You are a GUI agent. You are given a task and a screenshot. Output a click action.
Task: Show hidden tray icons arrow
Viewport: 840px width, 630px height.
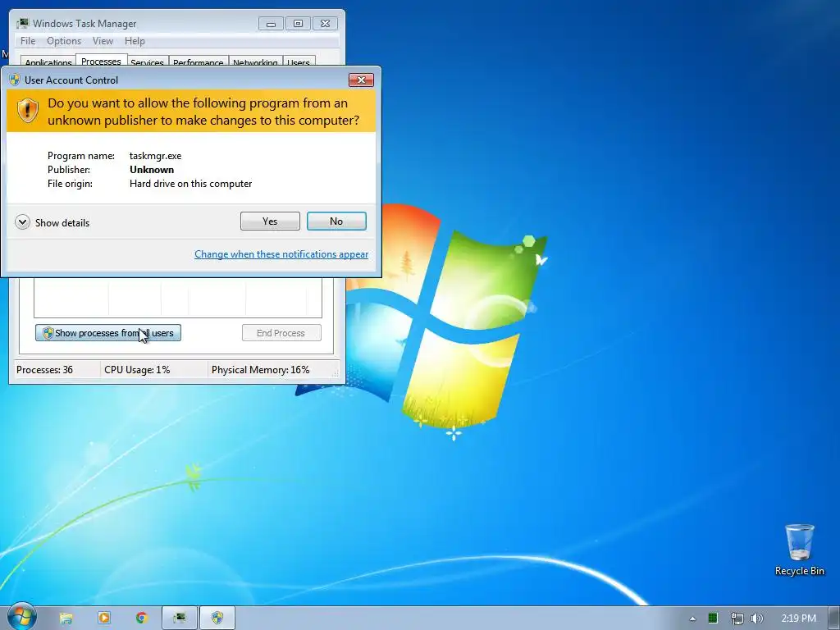coord(692,619)
